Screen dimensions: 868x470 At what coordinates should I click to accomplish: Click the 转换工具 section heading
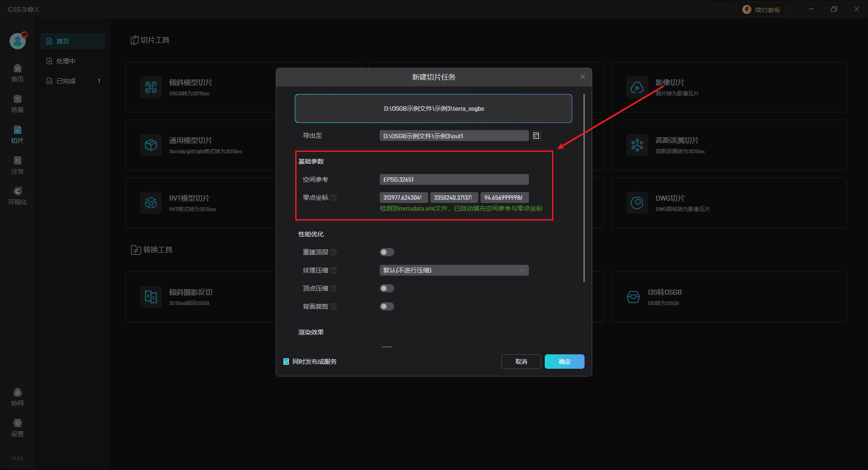pos(152,250)
